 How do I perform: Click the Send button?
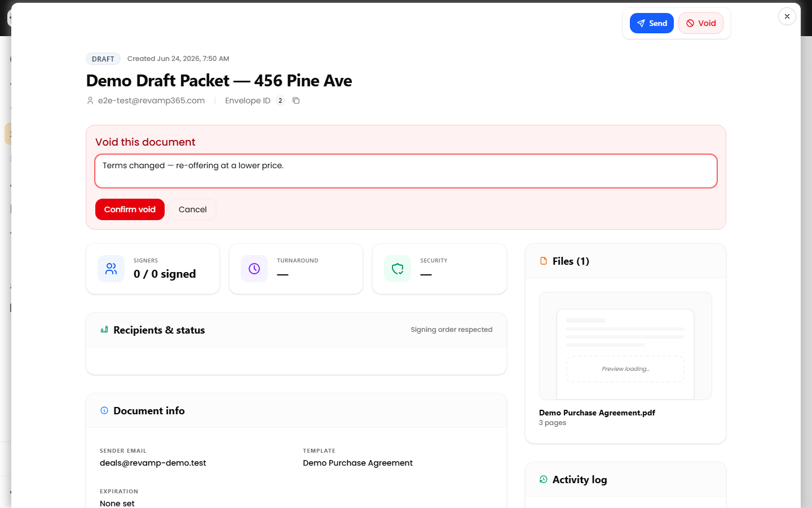651,23
